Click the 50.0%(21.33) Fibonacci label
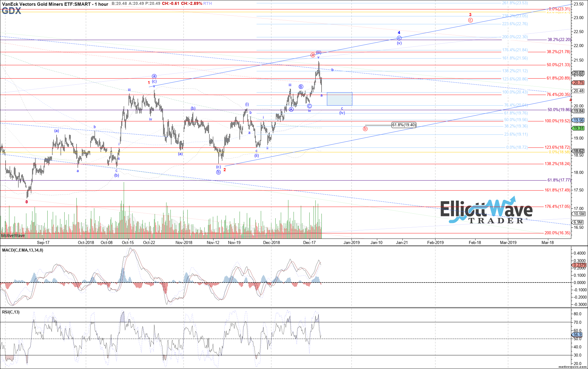 [559, 65]
